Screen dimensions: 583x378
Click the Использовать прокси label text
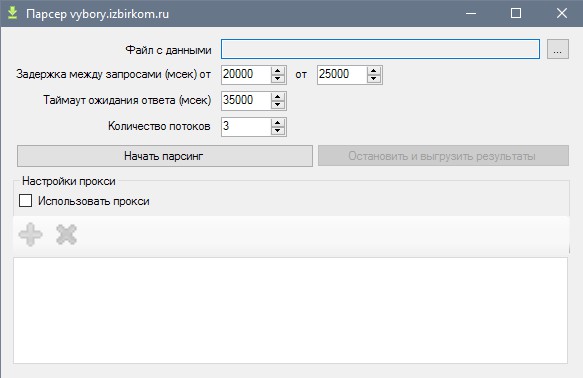point(94,201)
